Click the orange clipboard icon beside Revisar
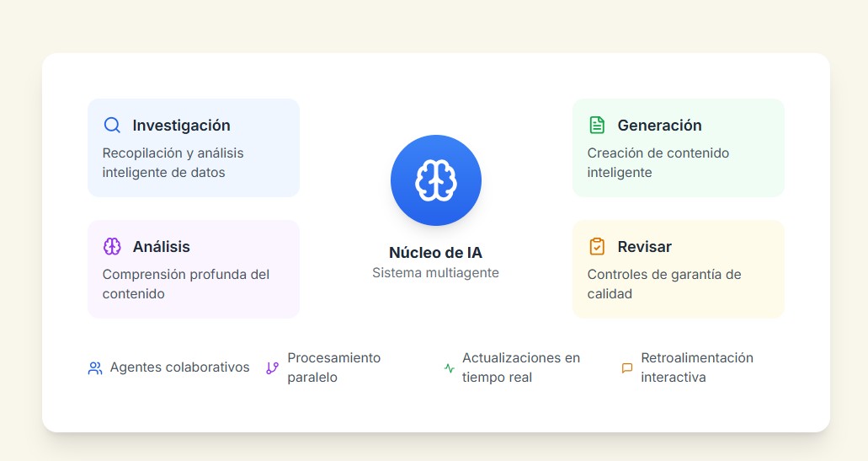The width and height of the screenshot is (868, 461). (x=597, y=247)
